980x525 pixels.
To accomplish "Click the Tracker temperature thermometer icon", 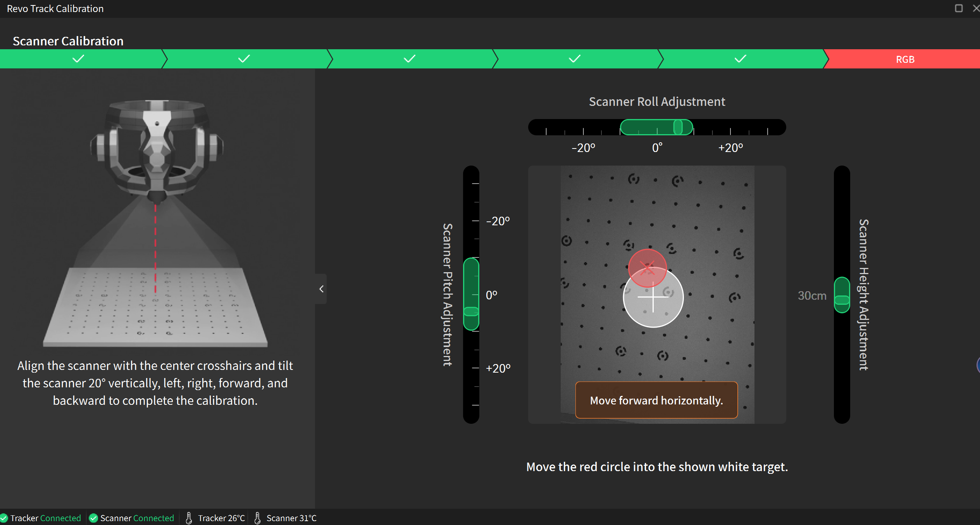I will (x=189, y=518).
